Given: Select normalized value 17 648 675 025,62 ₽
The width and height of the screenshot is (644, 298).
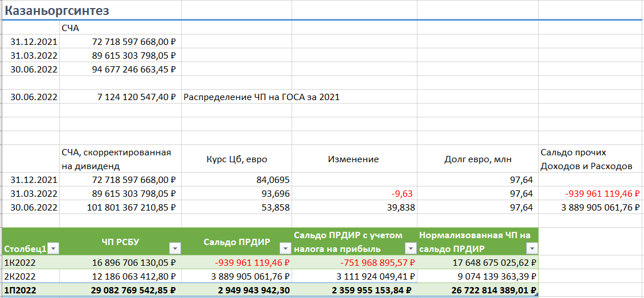Looking at the screenshot, I should [478, 262].
